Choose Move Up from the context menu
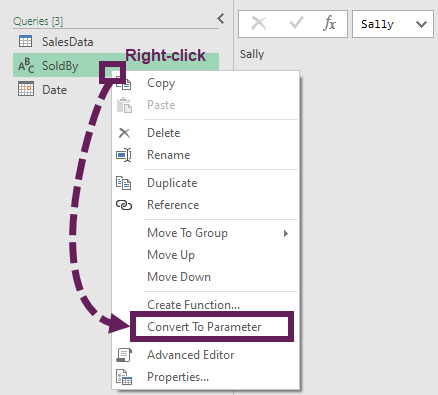This screenshot has height=395, width=438. click(x=205, y=255)
